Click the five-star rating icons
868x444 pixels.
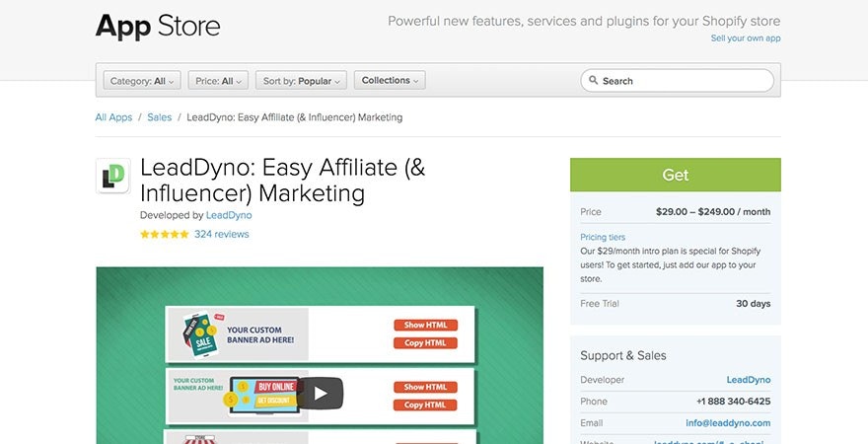coord(164,235)
